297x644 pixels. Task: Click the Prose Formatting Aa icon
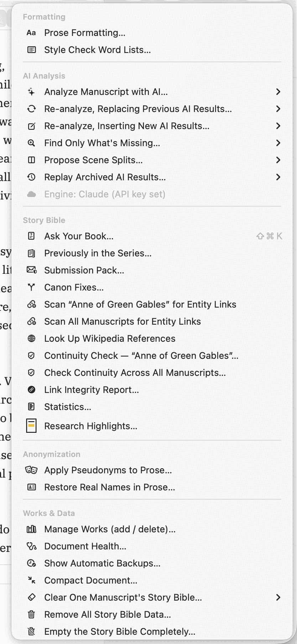(31, 33)
